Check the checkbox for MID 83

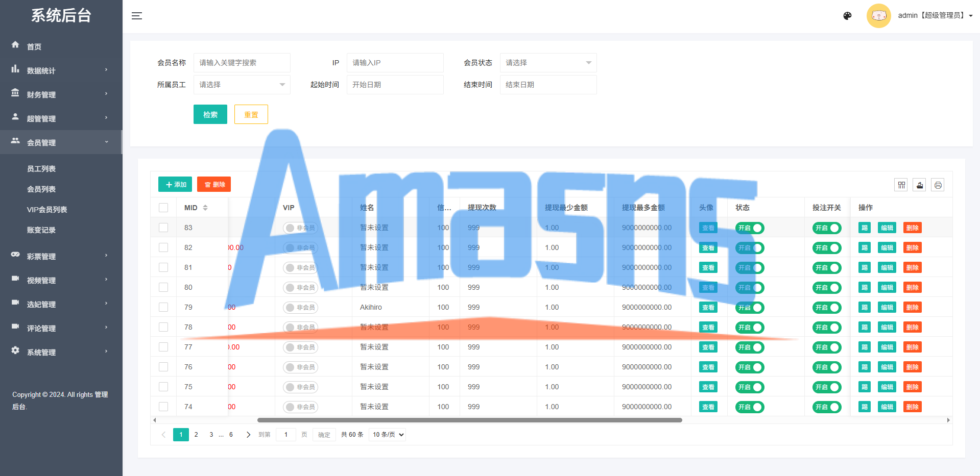(x=163, y=228)
